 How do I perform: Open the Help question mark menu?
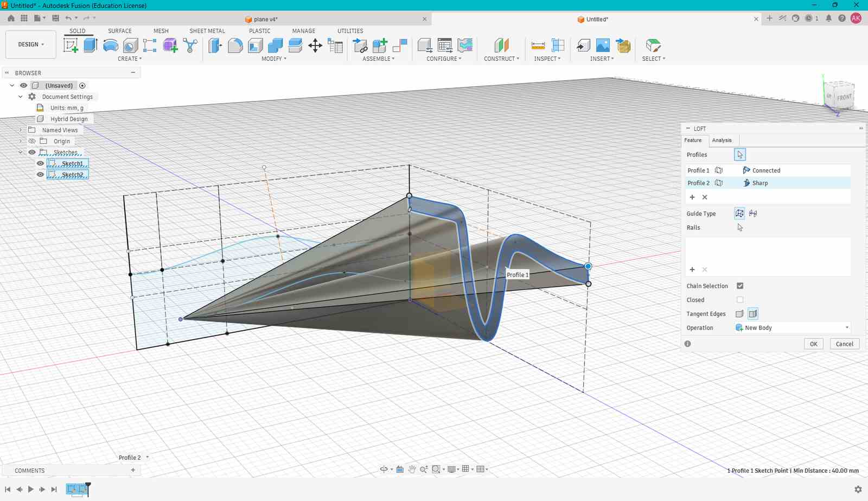(x=842, y=18)
